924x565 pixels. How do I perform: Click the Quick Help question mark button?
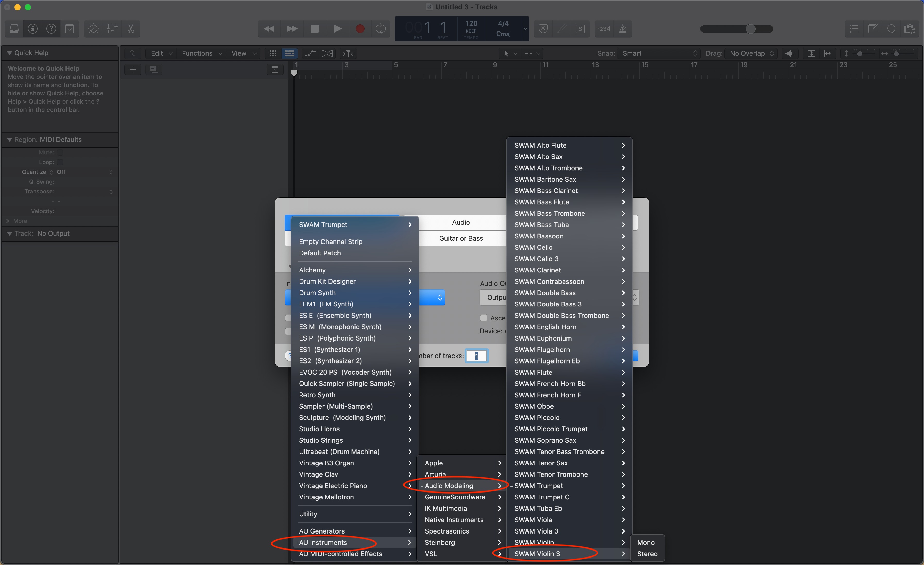click(x=51, y=29)
